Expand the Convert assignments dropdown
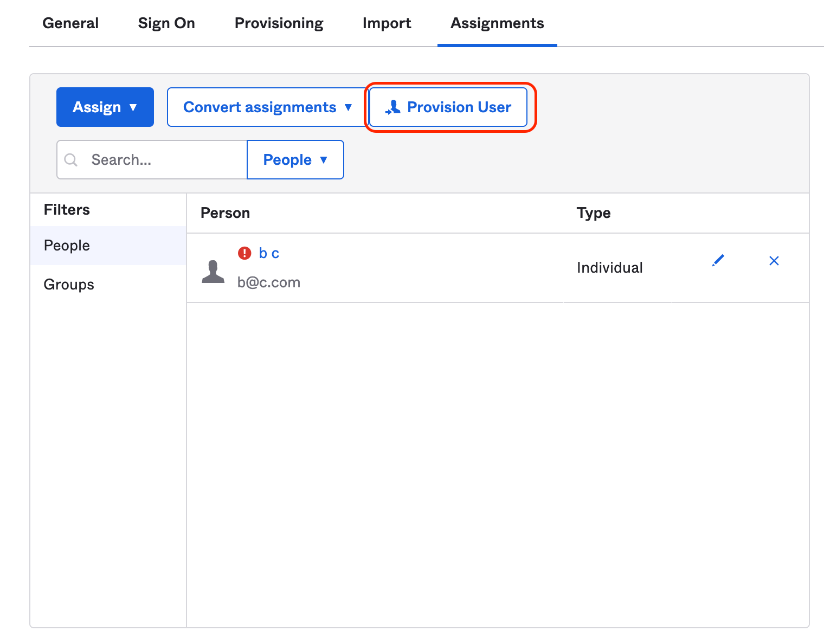Screen dimensions: 824x644 click(266, 107)
